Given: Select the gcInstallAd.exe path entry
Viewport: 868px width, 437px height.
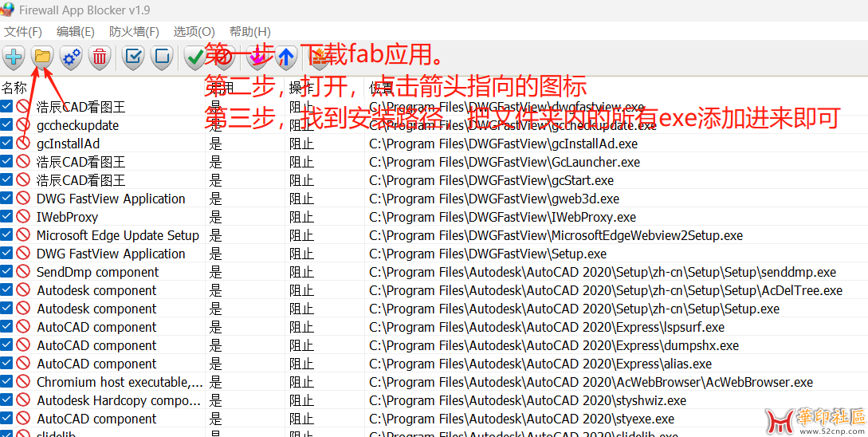Looking at the screenshot, I should click(503, 144).
